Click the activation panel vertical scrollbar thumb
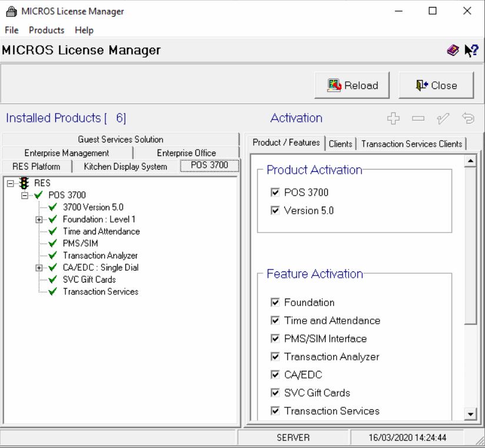 coord(470,245)
